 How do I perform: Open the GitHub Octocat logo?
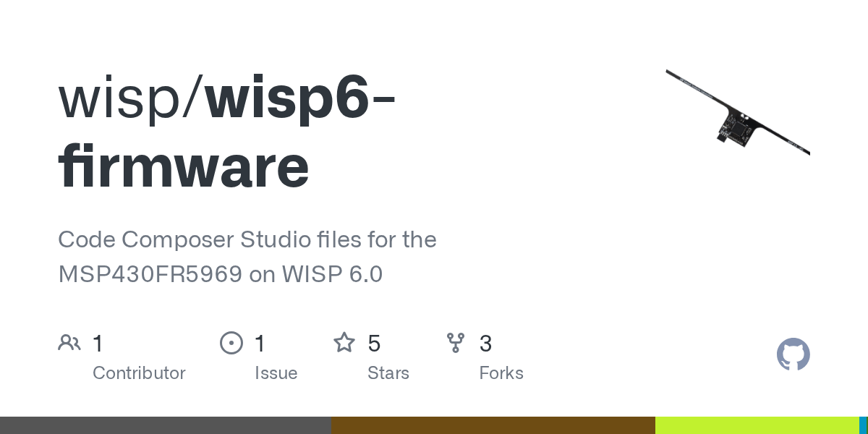(793, 354)
